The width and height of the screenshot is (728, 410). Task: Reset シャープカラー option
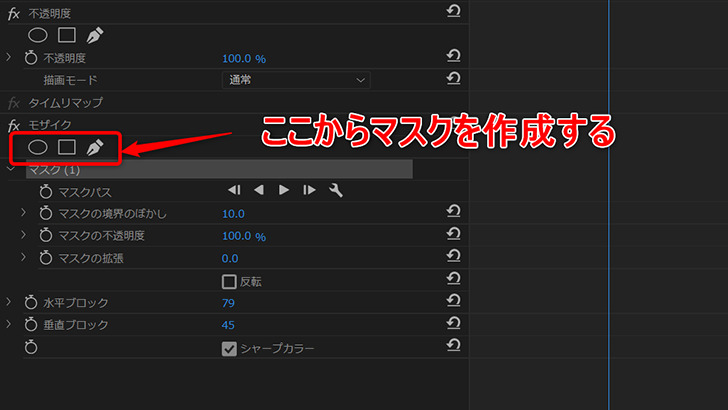pos(453,345)
